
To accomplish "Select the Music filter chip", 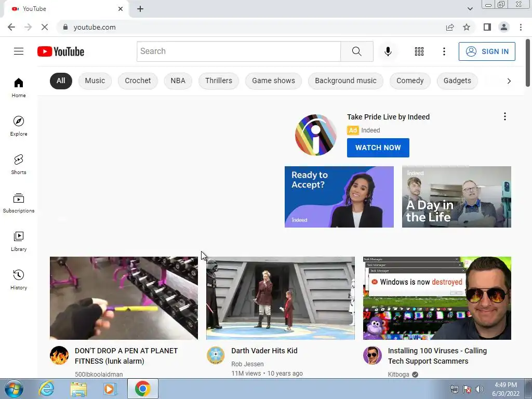I will pyautogui.click(x=95, y=81).
